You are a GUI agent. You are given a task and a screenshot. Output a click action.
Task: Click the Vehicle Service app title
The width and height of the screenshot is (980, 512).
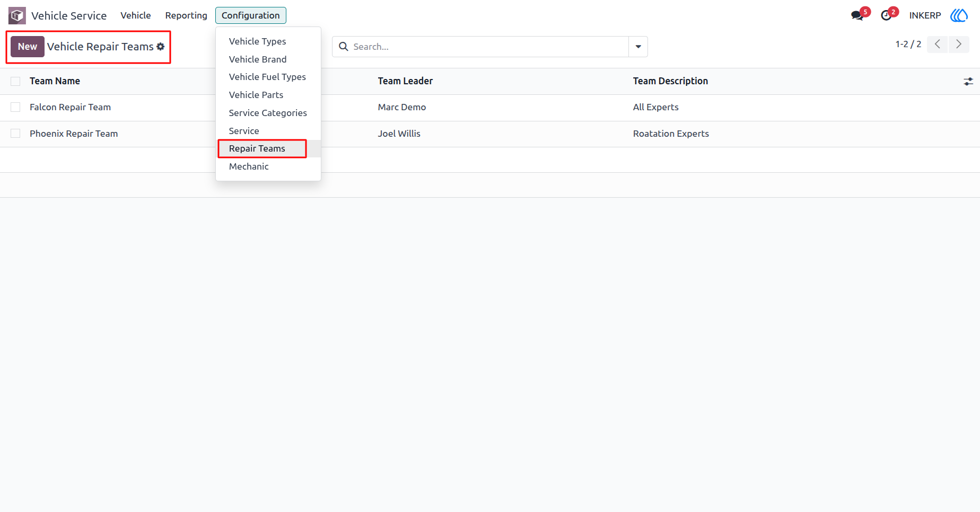click(x=69, y=15)
